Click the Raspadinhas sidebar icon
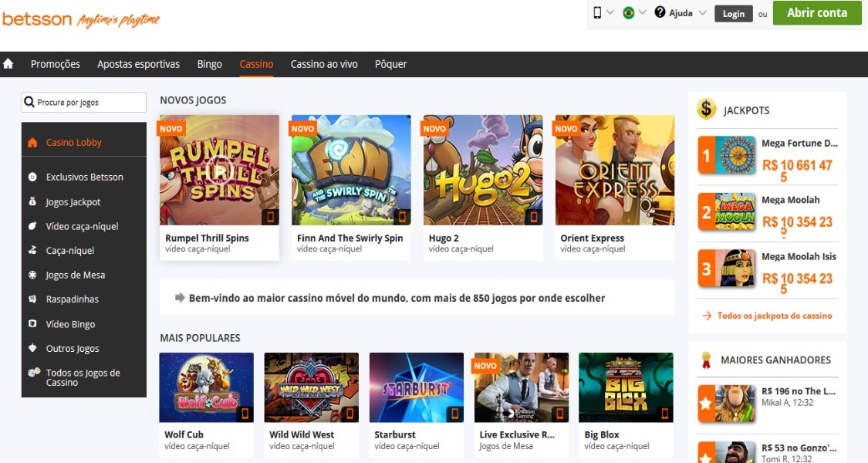868x463 pixels. click(32, 299)
